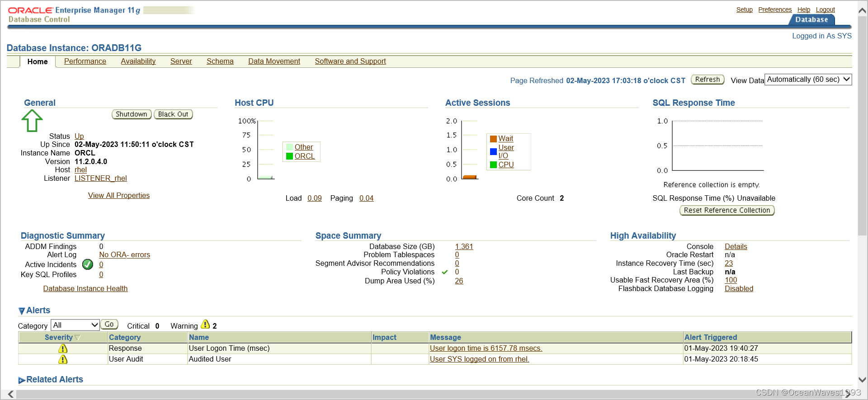Screen dimensions: 868x400
Task: Open Database Instance Health link
Action: [x=85, y=289]
